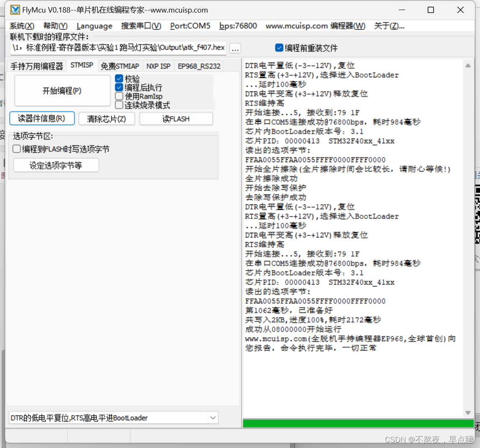Image resolution: width=480 pixels, height=448 pixels.
Task: Disable the 校验 verify checkbox
Action: pyautogui.click(x=119, y=78)
